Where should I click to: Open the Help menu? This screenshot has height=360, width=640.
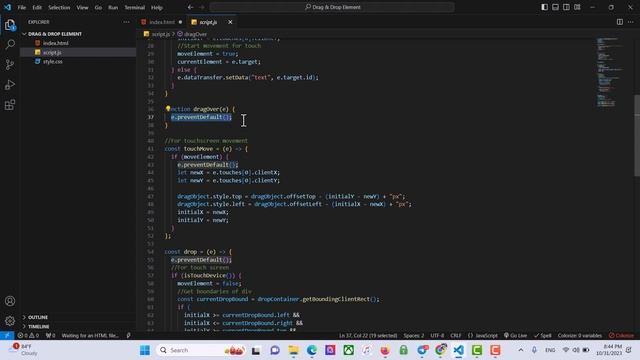pos(157,7)
